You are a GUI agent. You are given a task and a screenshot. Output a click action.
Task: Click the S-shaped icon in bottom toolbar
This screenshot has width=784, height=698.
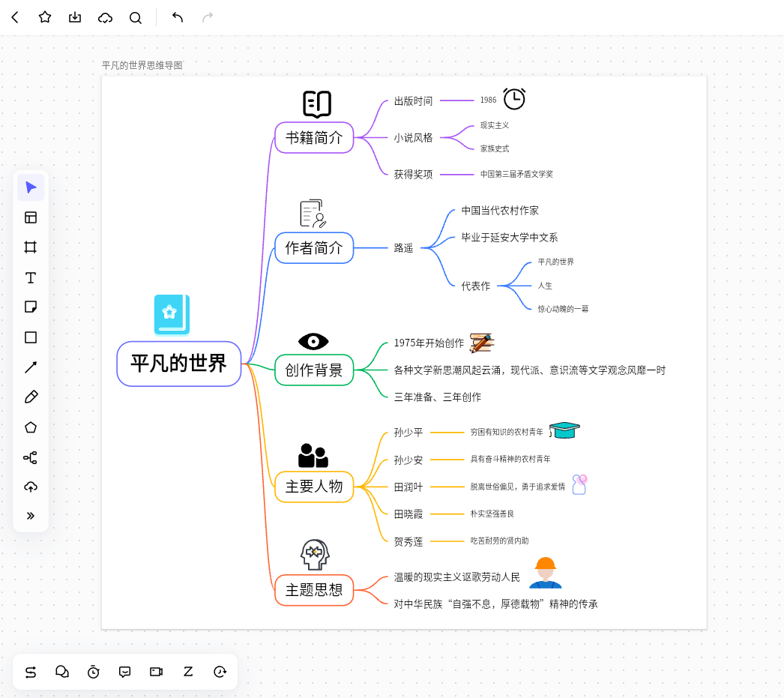coord(31,672)
